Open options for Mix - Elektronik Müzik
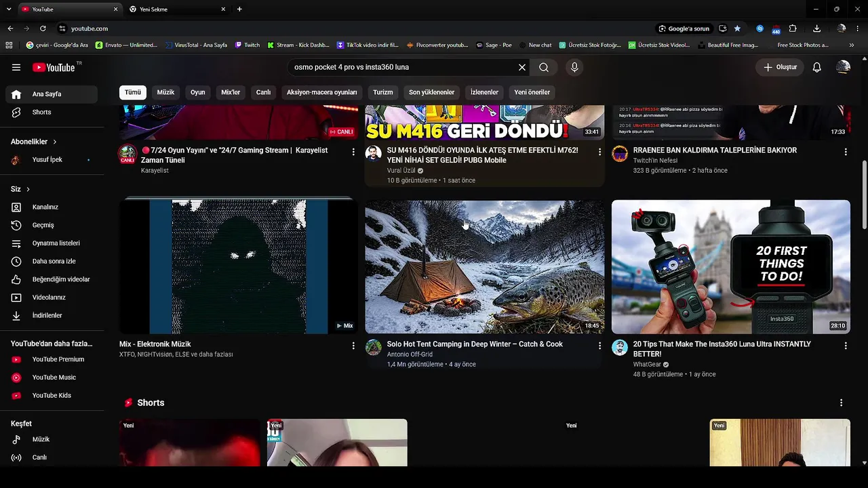Screen dimensions: 868x488 pyautogui.click(x=353, y=346)
